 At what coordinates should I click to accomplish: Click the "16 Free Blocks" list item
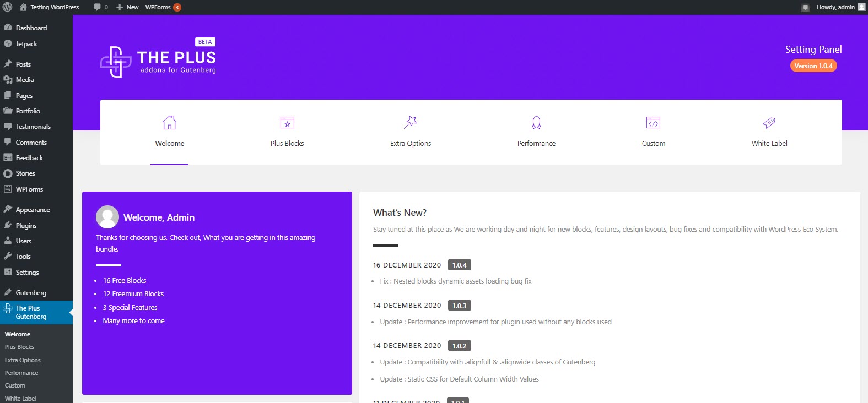125,280
